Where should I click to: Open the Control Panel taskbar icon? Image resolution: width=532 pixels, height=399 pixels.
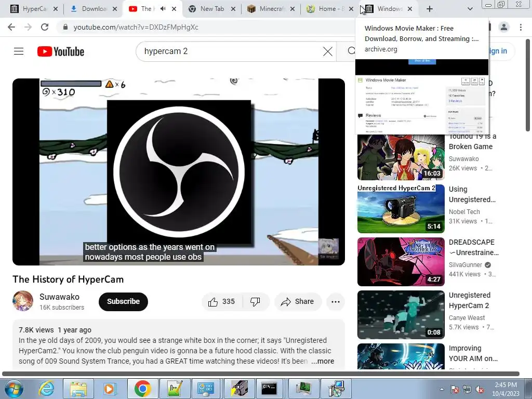pyautogui.click(x=206, y=389)
